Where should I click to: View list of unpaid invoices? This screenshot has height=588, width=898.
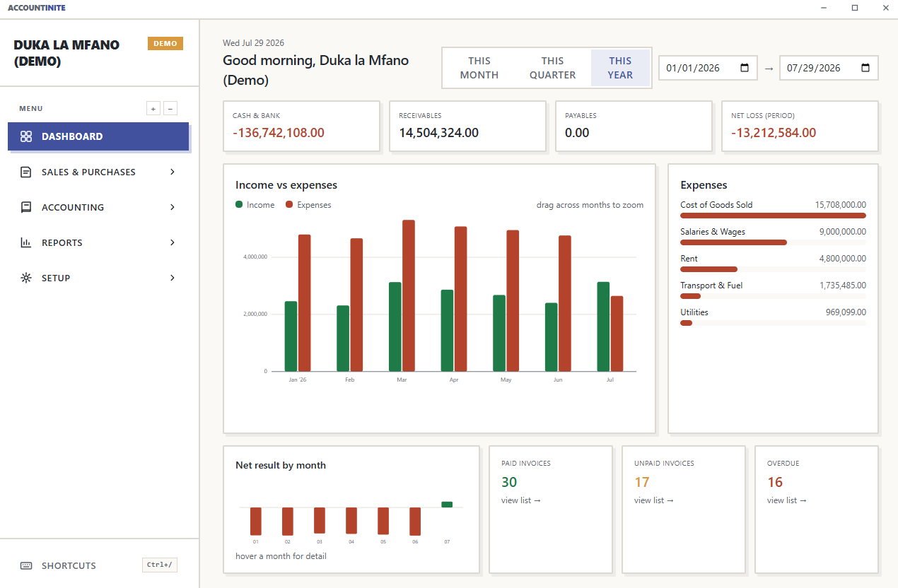tap(654, 500)
